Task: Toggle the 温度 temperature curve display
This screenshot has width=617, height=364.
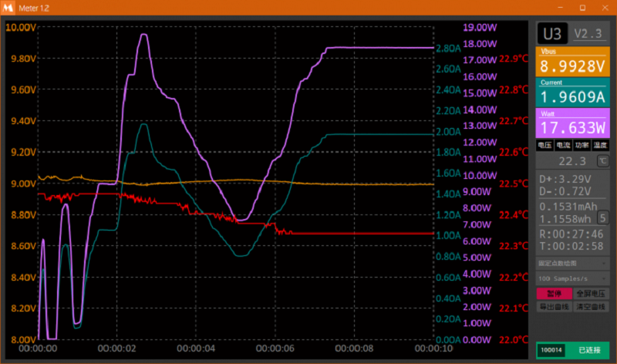Action: click(x=601, y=145)
